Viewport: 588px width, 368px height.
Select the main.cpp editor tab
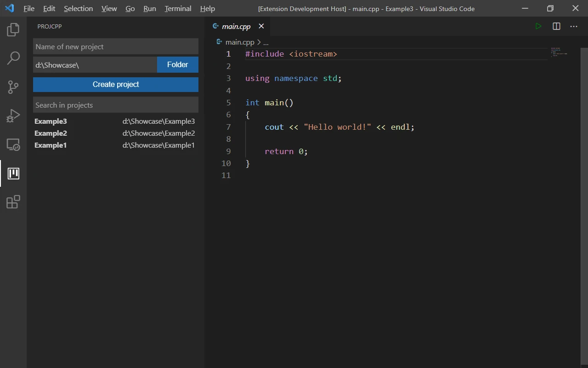(x=237, y=26)
